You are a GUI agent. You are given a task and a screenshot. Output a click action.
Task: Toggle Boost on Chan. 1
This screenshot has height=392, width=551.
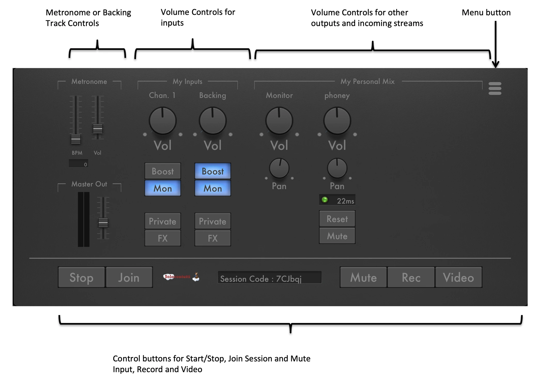tap(163, 171)
